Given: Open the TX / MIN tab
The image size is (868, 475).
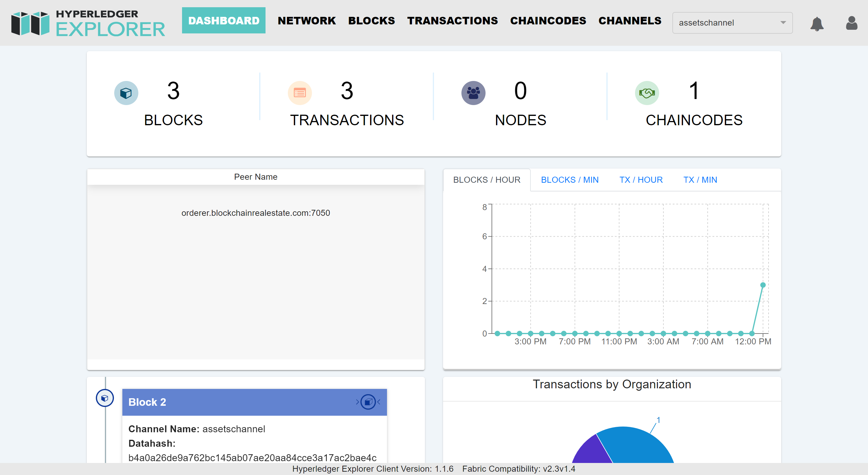Looking at the screenshot, I should coord(700,180).
